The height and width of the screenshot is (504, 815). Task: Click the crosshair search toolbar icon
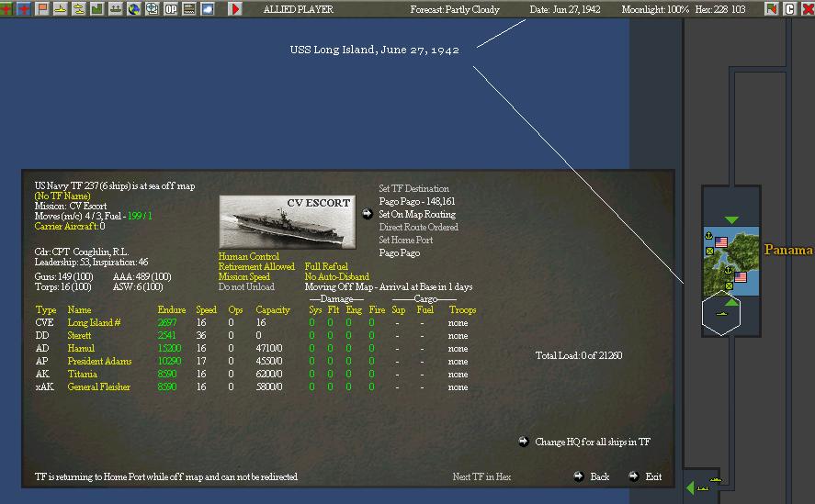(x=152, y=8)
